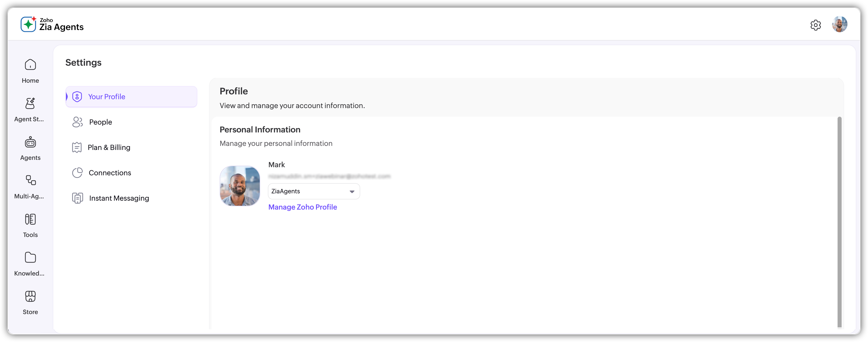Open the Tools sidebar icon
868x342 pixels.
[x=30, y=220]
